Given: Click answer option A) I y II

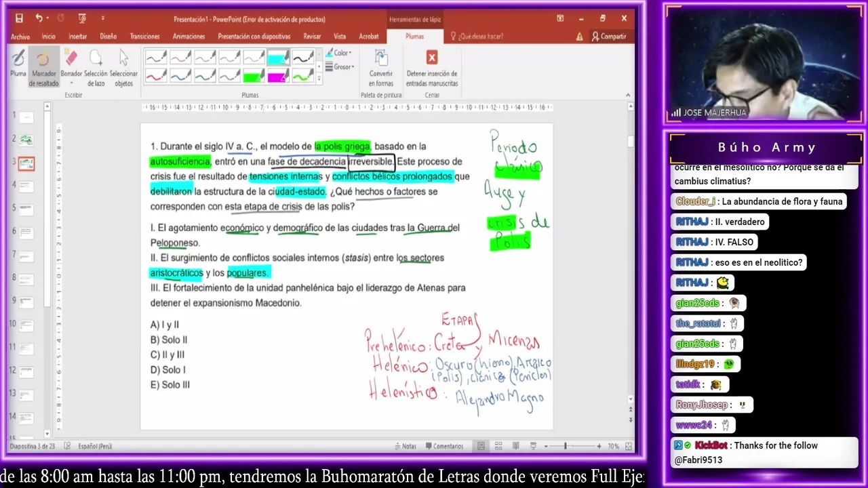Looking at the screenshot, I should click(165, 325).
